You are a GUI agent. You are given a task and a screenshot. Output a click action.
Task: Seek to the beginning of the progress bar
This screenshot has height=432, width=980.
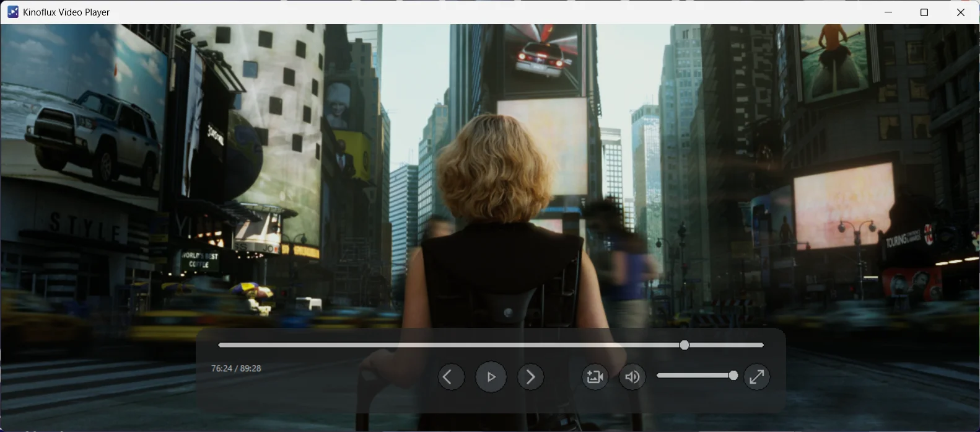pos(220,345)
